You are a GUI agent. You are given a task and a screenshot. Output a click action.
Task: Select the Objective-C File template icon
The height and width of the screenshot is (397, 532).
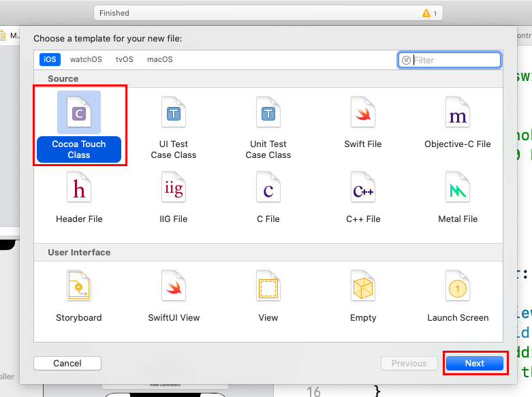[458, 112]
